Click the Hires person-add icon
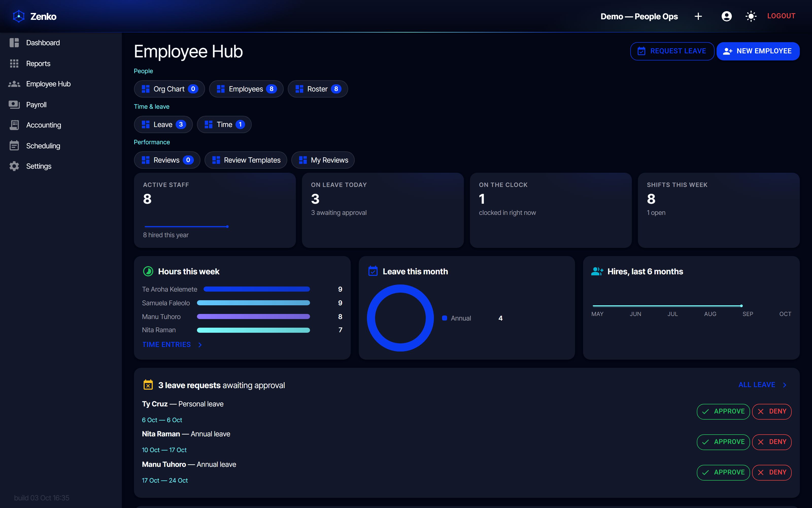The image size is (812, 508). [x=597, y=271]
